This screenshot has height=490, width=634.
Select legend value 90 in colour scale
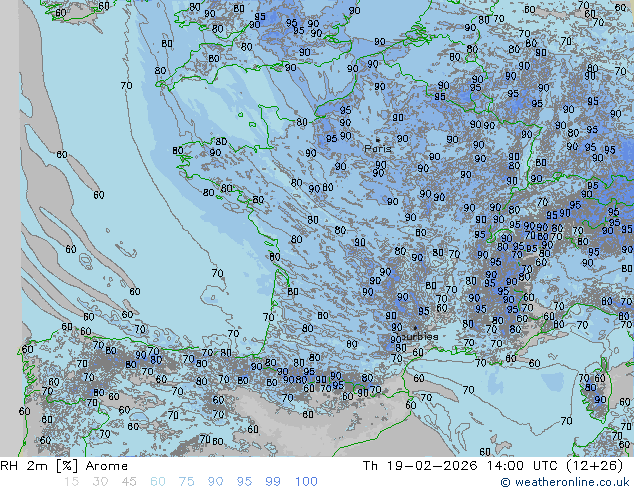click(215, 482)
